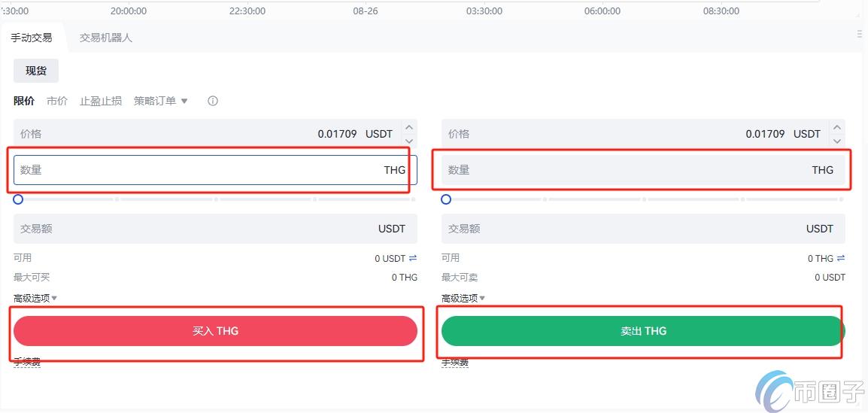
Task: Decrease buy price with down arrow
Action: coord(409,141)
